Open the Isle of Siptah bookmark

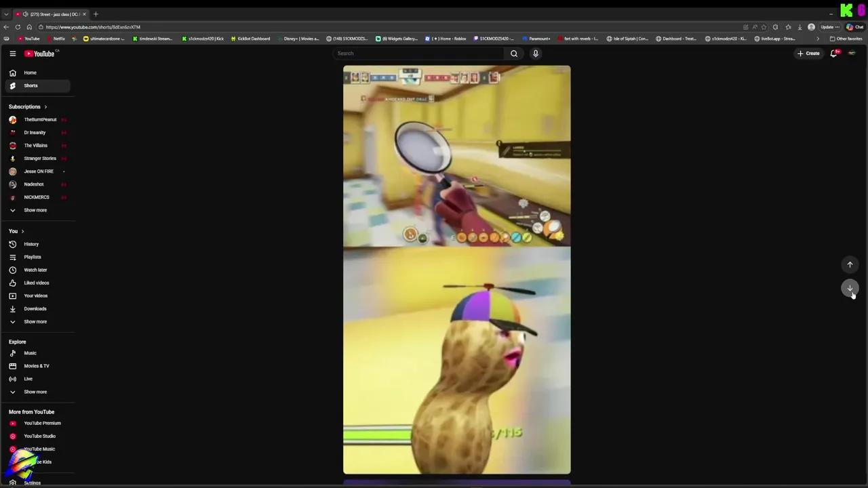(x=628, y=39)
